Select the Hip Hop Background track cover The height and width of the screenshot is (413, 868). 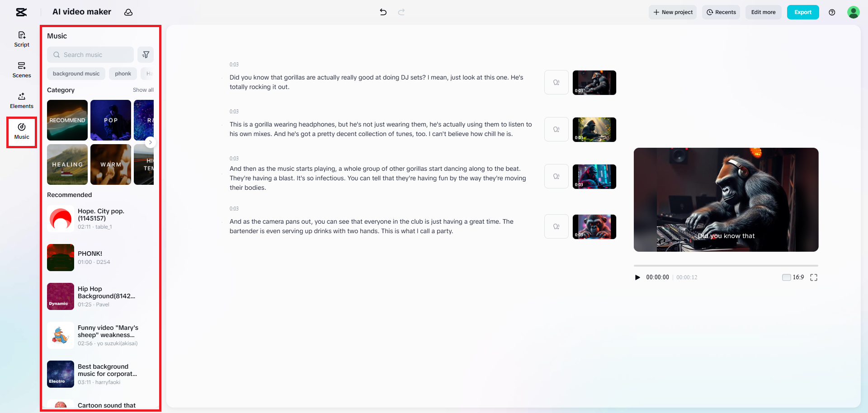click(x=61, y=296)
